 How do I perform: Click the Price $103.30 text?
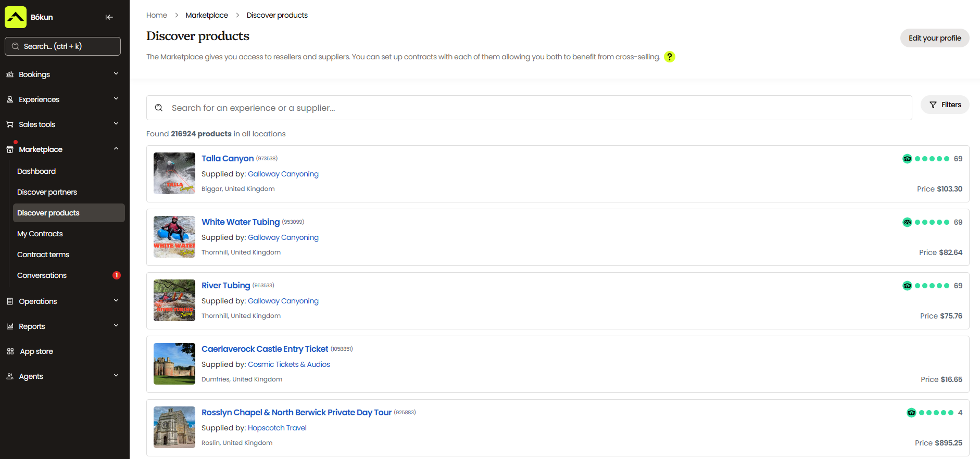pos(939,189)
